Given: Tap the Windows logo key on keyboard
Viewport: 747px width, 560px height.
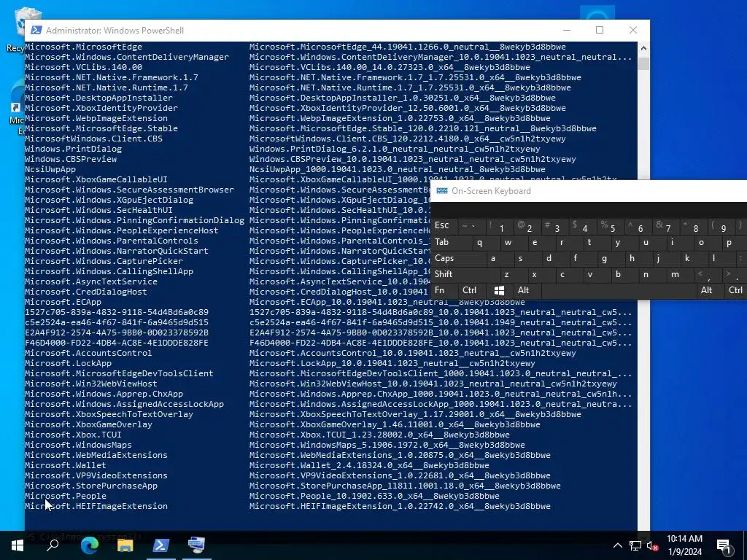Looking at the screenshot, I should pos(499,290).
